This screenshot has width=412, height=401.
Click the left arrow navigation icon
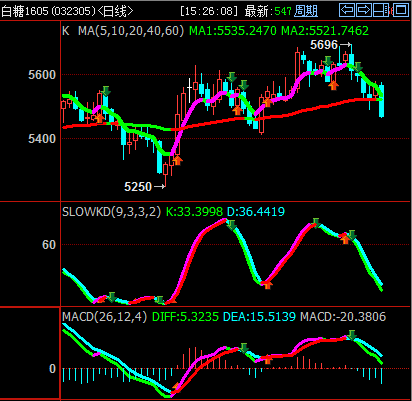[347, 10]
